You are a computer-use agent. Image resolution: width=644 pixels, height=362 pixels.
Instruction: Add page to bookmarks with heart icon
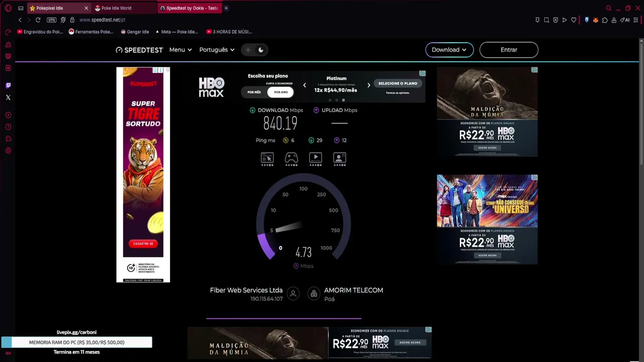tap(574, 20)
